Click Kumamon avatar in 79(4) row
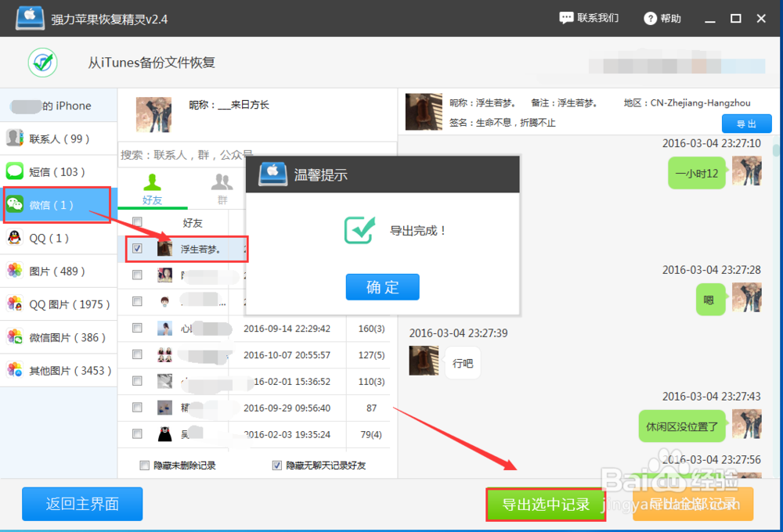 164,433
